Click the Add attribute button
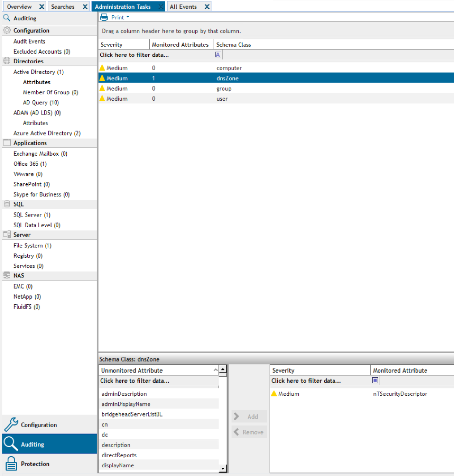This screenshot has height=476, width=454. 249,416
